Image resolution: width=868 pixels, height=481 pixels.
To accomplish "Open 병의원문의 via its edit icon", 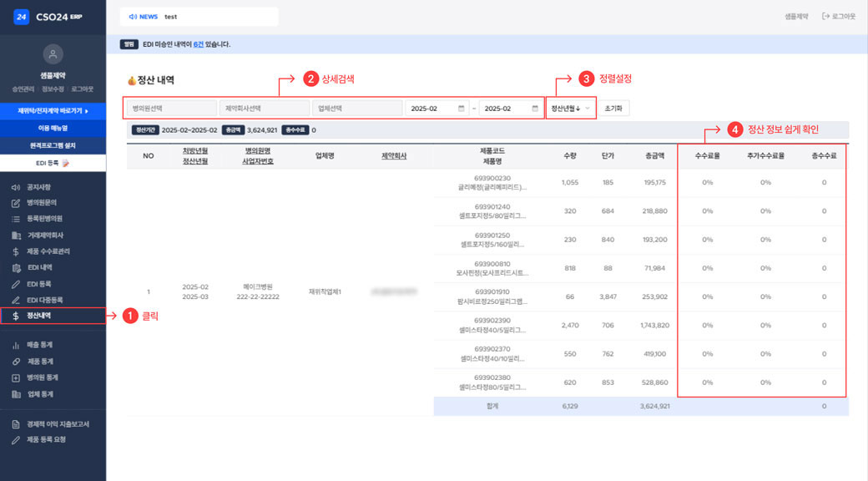I will point(16,203).
